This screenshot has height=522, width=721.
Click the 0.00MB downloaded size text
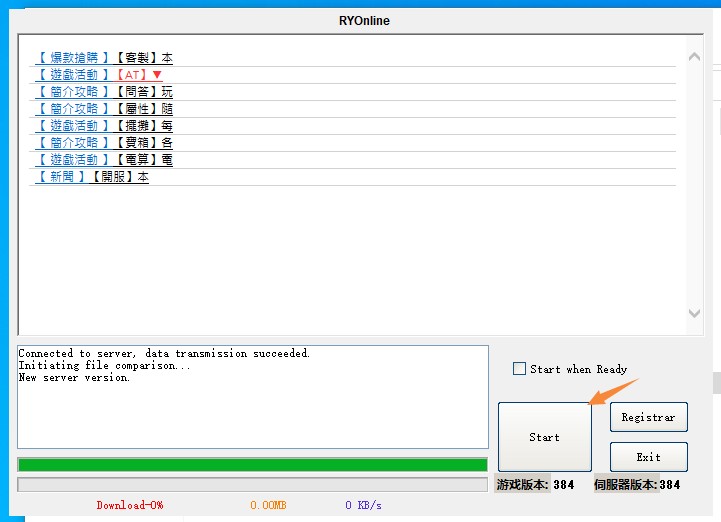(x=268, y=505)
